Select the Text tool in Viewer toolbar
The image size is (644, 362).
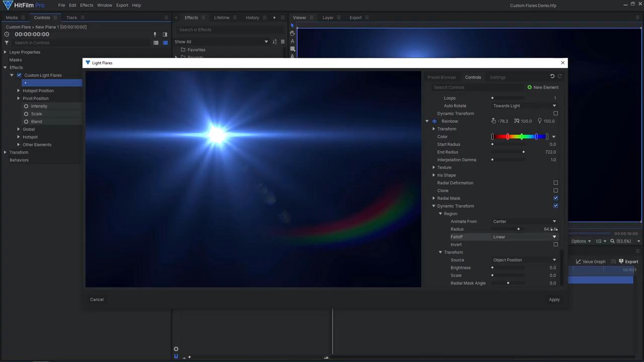coord(292,41)
